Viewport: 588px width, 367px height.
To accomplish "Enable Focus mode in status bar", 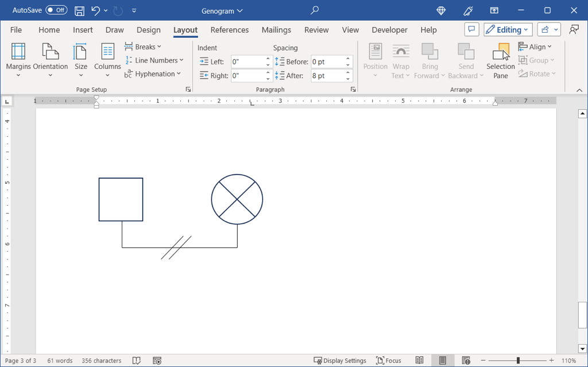I will [389, 361].
